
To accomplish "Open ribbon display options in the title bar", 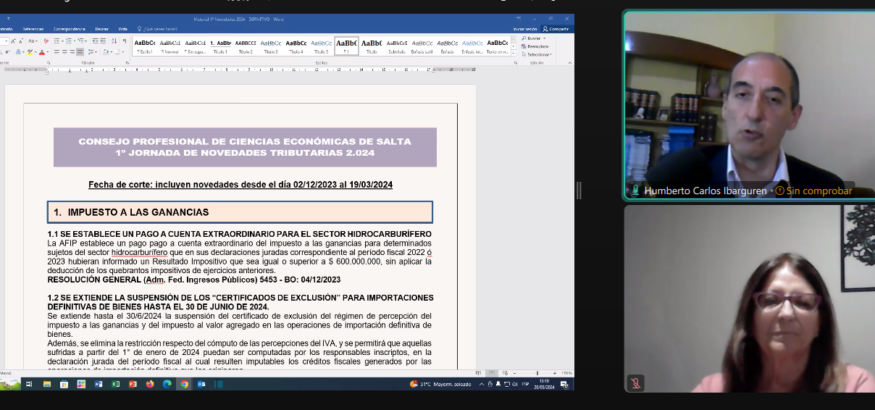I will [518, 18].
